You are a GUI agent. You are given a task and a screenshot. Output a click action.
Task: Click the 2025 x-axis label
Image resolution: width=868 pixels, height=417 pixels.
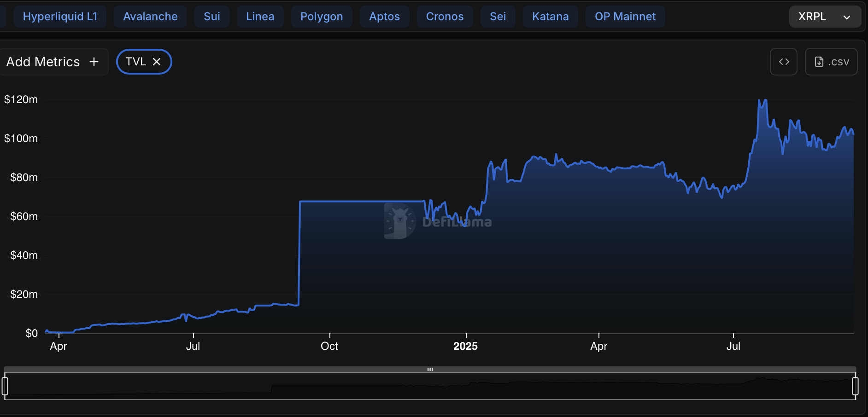[x=465, y=346]
